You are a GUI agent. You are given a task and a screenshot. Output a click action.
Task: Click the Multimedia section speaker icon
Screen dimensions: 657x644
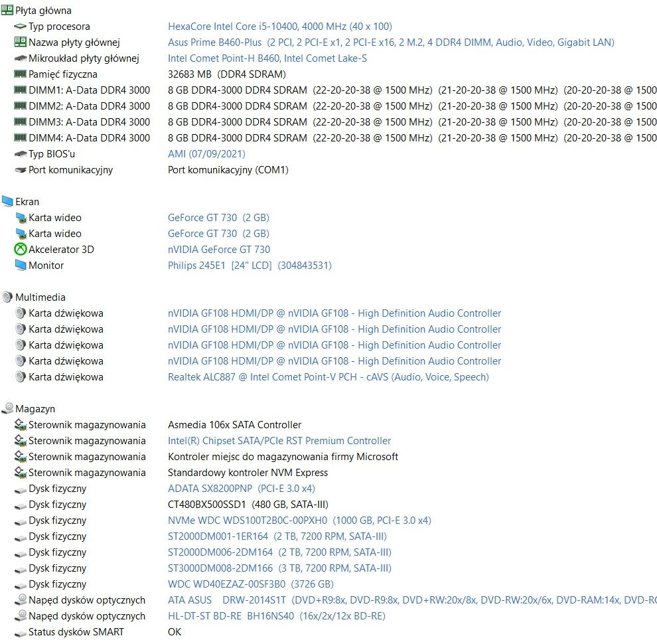tap(7, 297)
